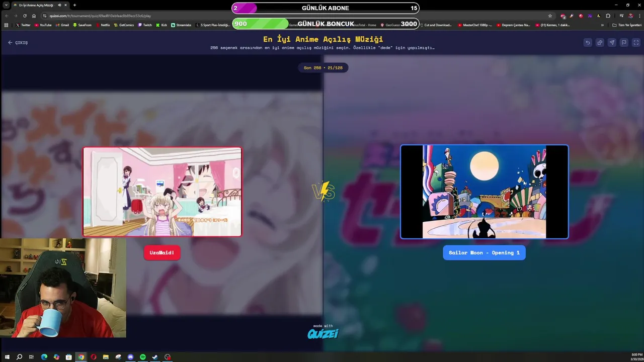Click the browser back arrow
This screenshot has height=362, width=644.
[x=7, y=16]
